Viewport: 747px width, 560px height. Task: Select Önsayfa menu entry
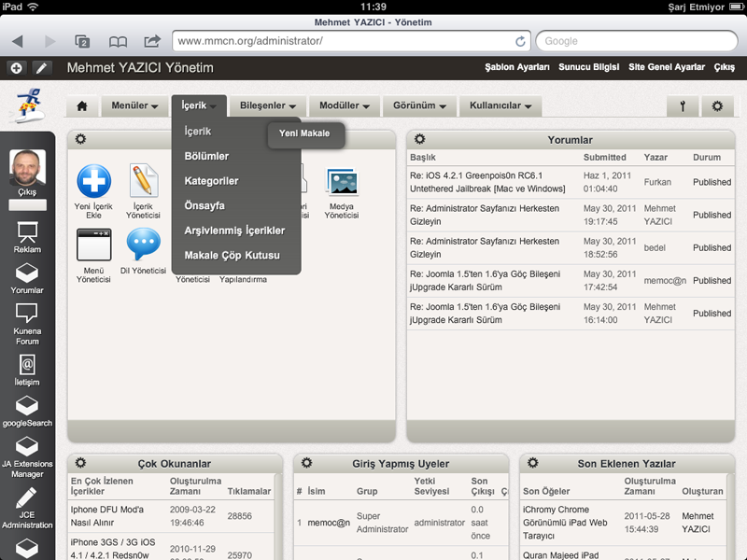pos(204,205)
